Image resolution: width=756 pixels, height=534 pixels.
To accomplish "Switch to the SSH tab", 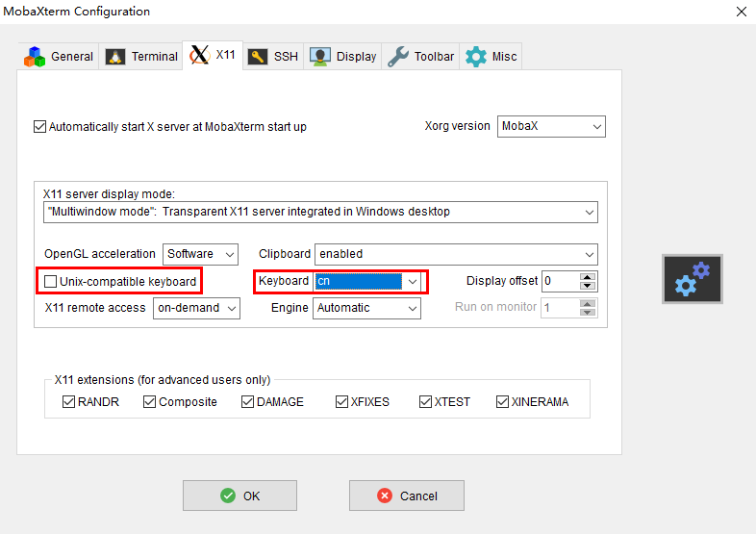I will (x=273, y=57).
